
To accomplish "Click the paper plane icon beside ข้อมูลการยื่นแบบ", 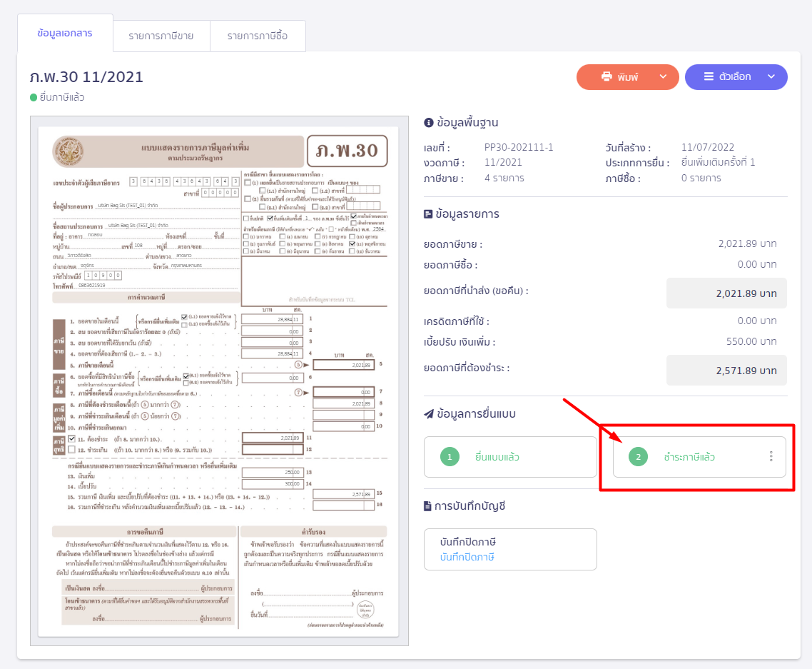I will 428,413.
